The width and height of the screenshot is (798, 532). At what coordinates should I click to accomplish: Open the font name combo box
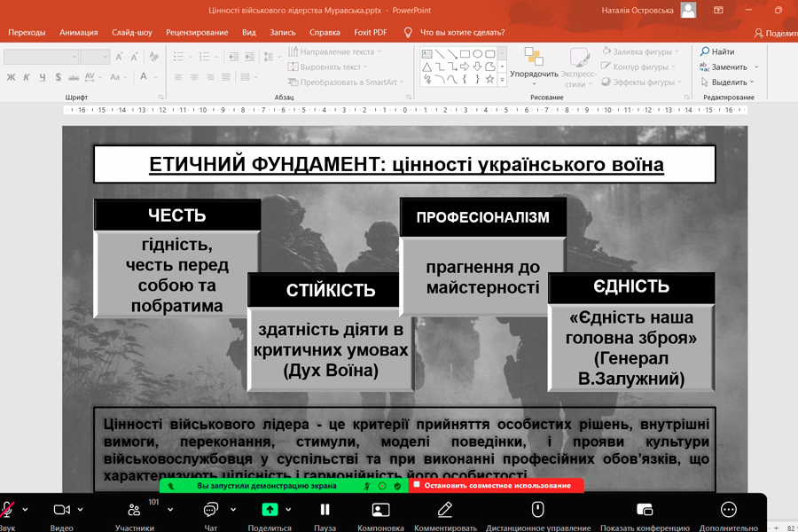[41, 57]
